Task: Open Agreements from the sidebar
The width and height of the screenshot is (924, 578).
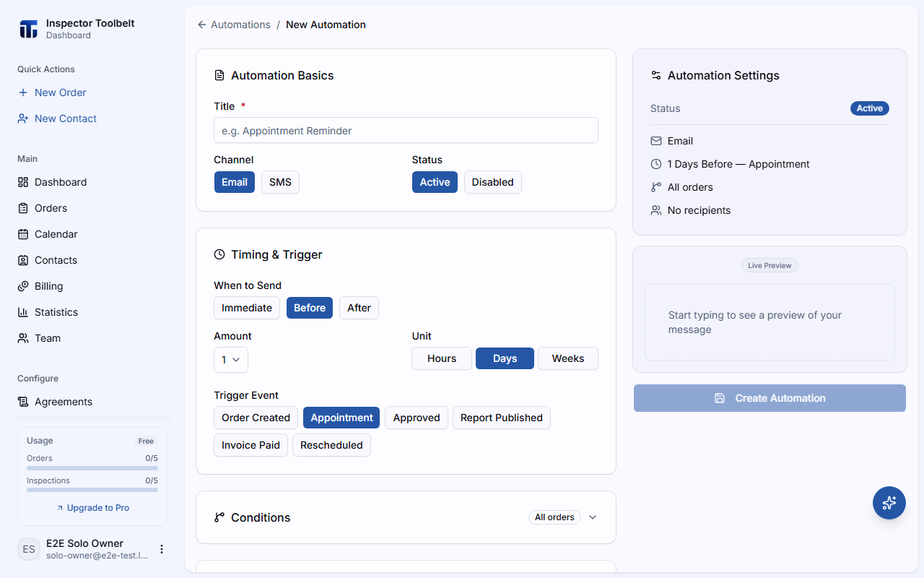Action: click(92, 402)
